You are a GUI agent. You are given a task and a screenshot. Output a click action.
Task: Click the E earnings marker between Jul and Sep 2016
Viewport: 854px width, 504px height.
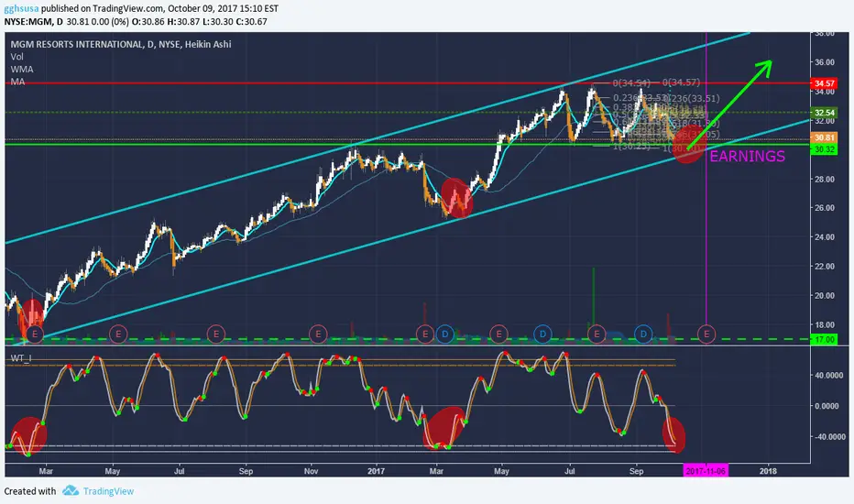(x=216, y=334)
